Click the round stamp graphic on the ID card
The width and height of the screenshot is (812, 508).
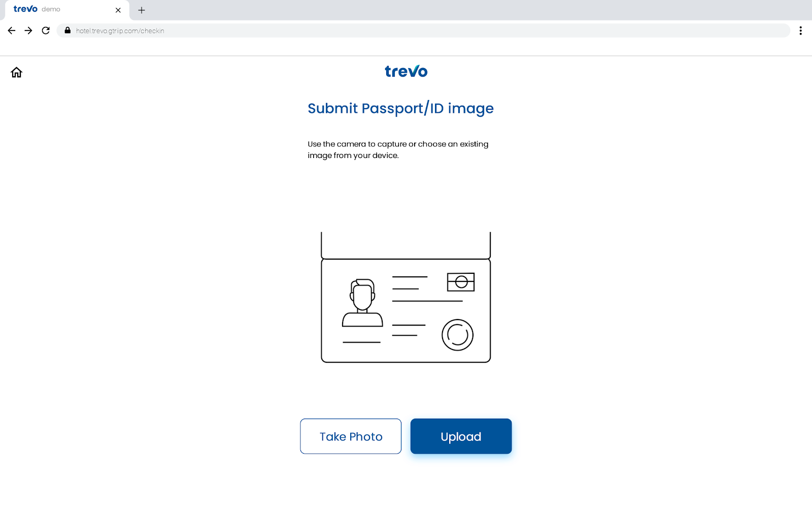pos(457,335)
